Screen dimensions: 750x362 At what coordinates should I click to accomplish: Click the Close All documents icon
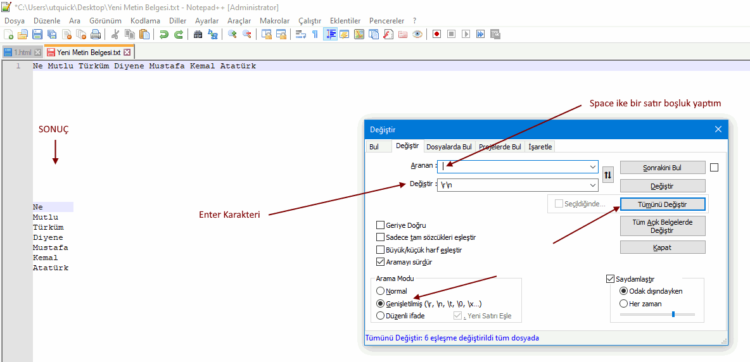pos(81,34)
